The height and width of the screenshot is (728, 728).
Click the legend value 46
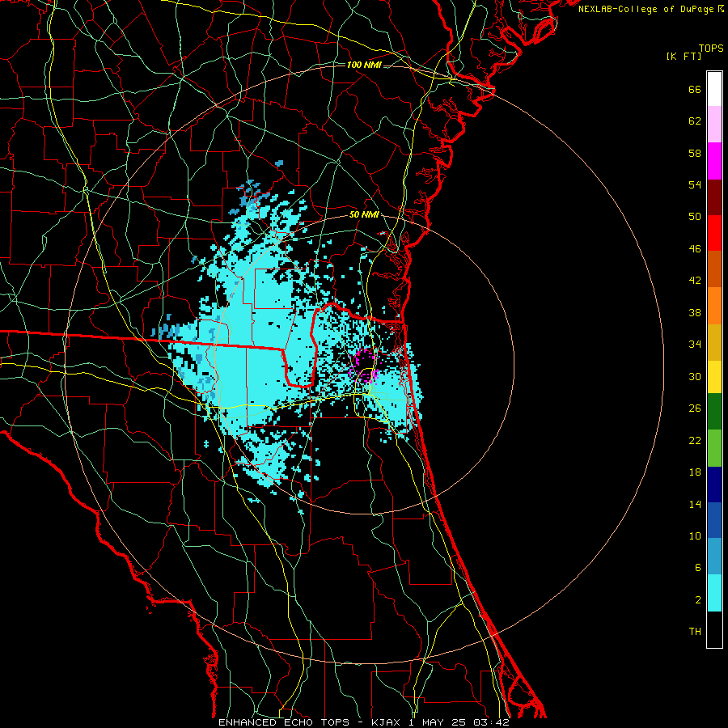(695, 249)
